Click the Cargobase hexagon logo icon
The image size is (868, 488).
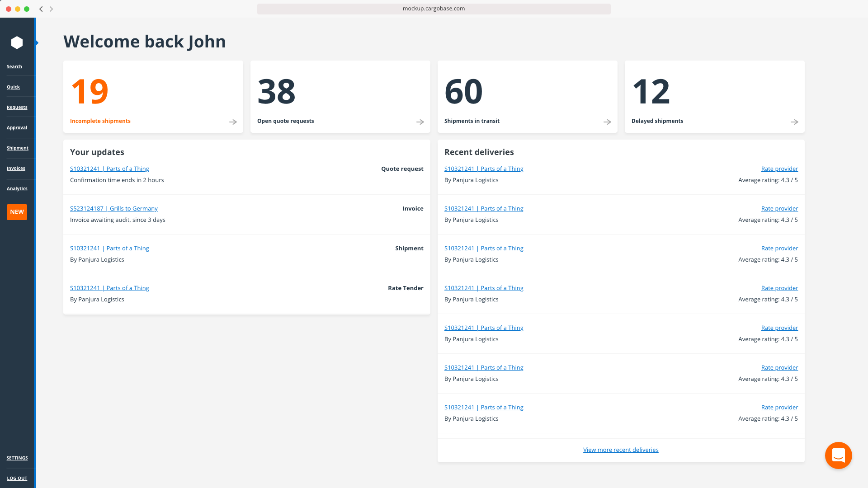17,42
